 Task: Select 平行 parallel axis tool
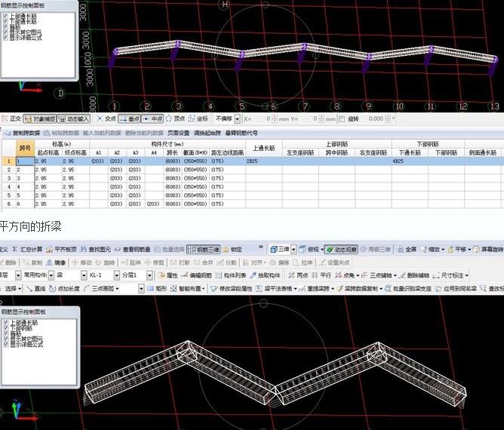(321, 275)
